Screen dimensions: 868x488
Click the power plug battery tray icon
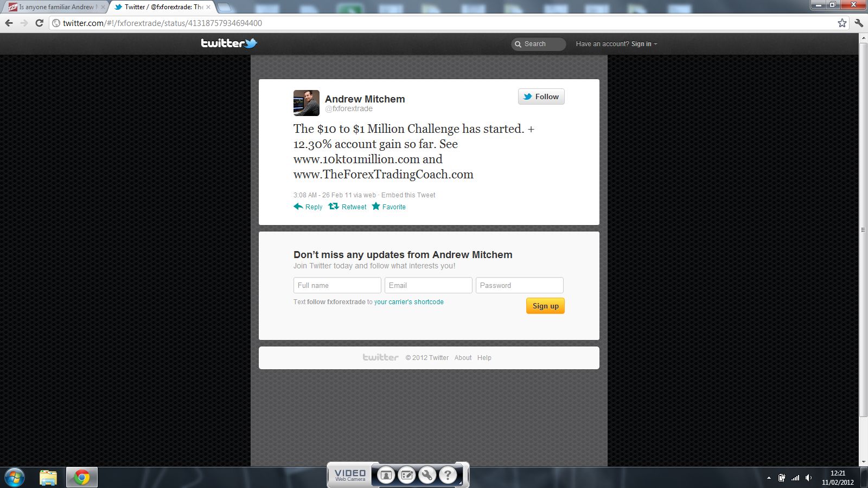782,478
